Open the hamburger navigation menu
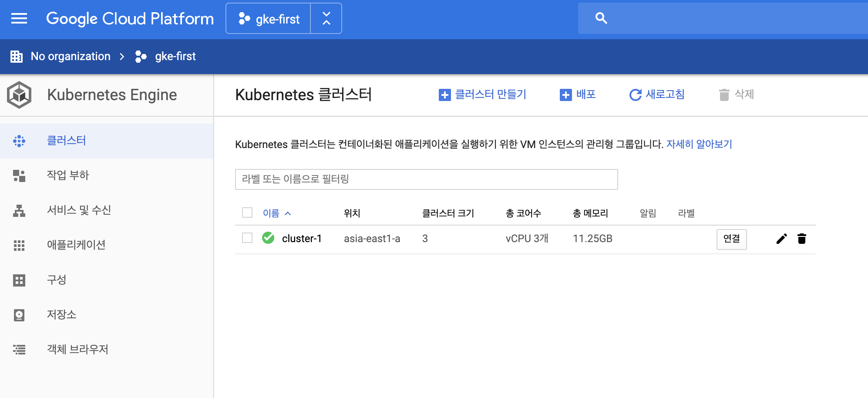The width and height of the screenshot is (868, 398). coord(19,18)
